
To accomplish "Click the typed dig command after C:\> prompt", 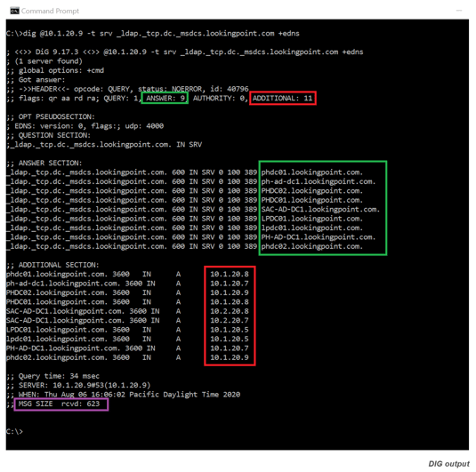I will 161,34.
